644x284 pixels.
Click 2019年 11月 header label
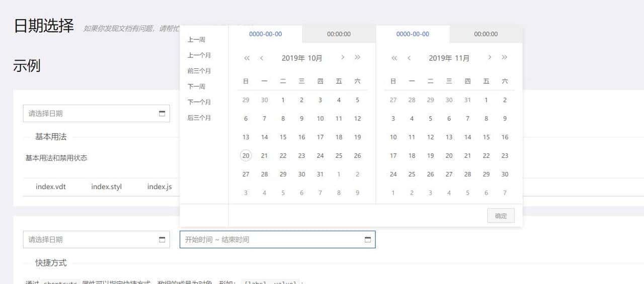coord(449,58)
